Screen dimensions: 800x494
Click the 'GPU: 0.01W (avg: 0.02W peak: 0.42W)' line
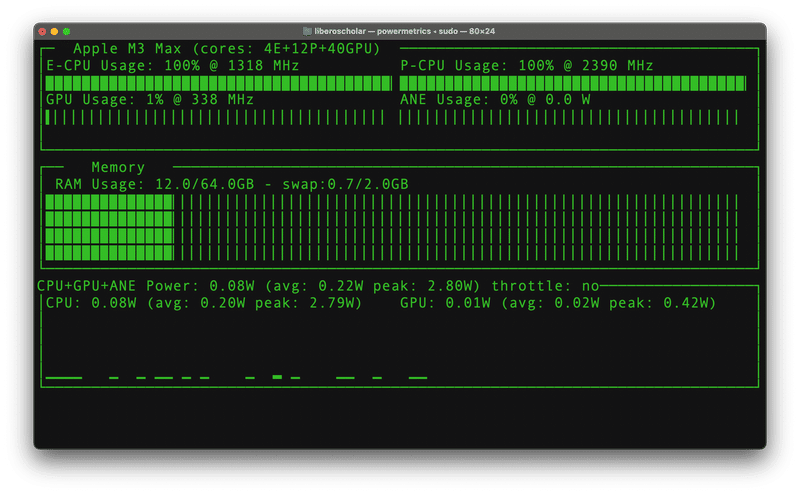[x=558, y=303]
